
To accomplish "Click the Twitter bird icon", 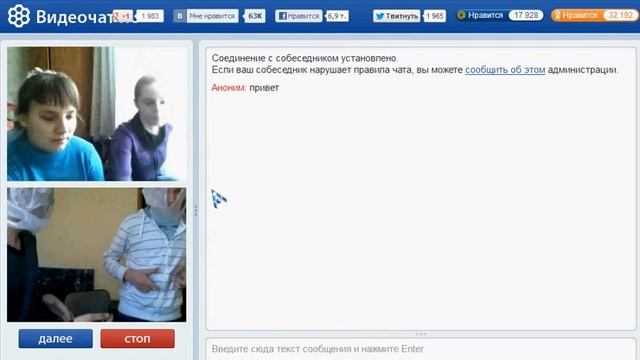I will (380, 16).
